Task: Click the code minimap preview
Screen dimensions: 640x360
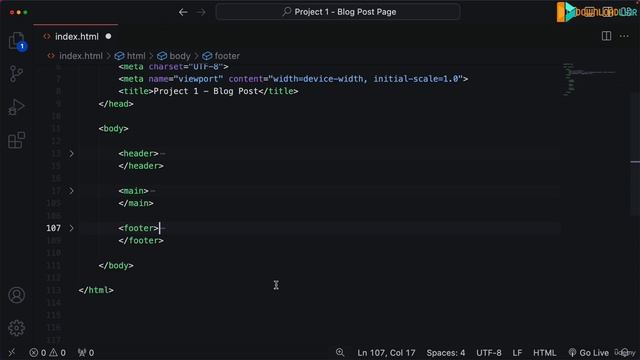Action: click(589, 80)
